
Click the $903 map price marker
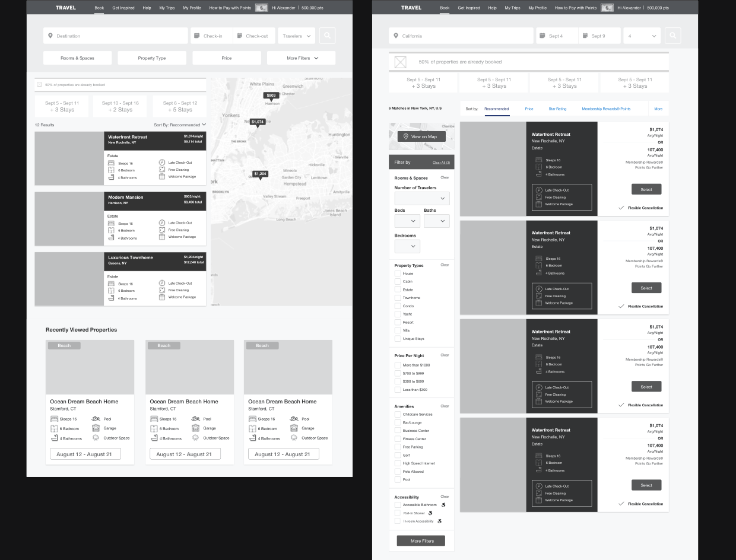271,96
